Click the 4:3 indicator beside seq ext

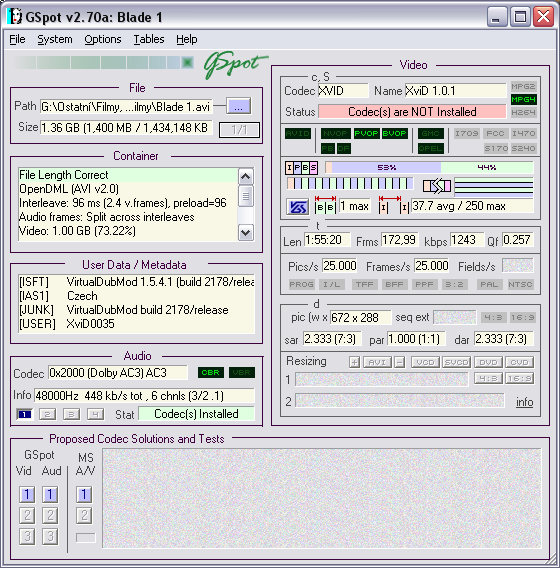coord(493,318)
